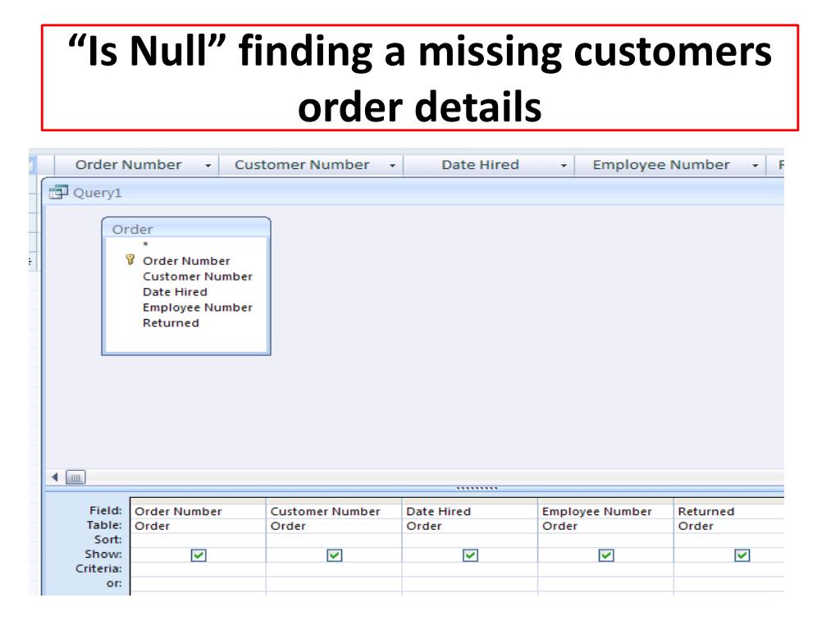Expand the Employee Number column header dropdown
The width and height of the screenshot is (840, 630).
[755, 165]
